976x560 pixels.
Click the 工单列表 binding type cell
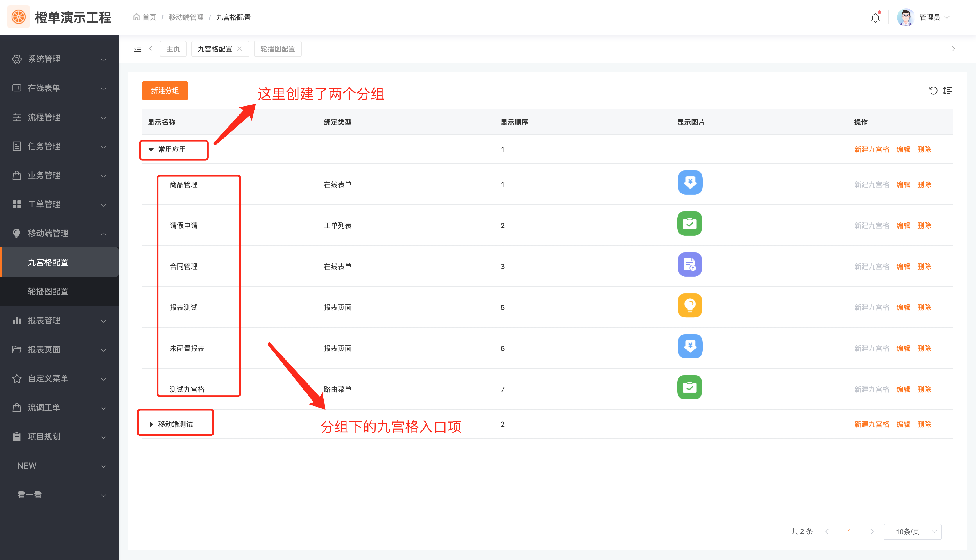pos(337,225)
